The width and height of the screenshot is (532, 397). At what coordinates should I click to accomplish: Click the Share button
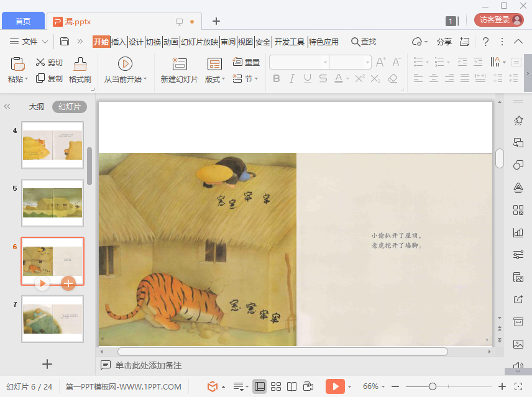pos(444,42)
